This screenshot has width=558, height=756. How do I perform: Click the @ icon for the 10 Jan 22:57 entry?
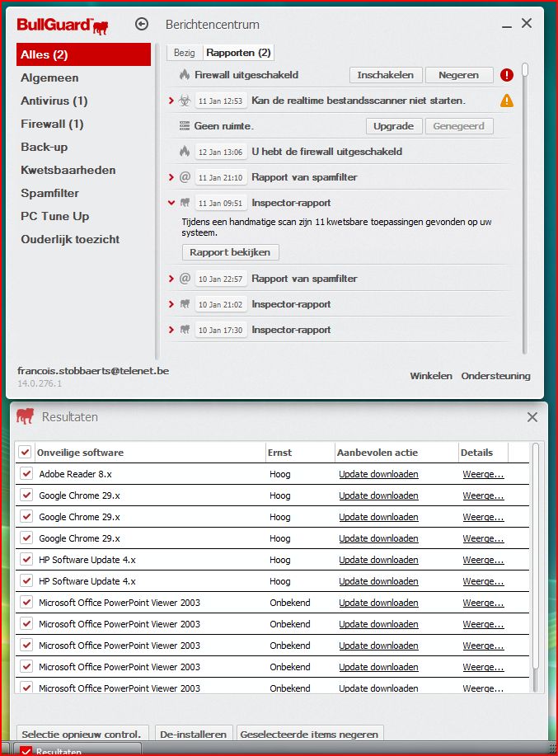click(185, 278)
